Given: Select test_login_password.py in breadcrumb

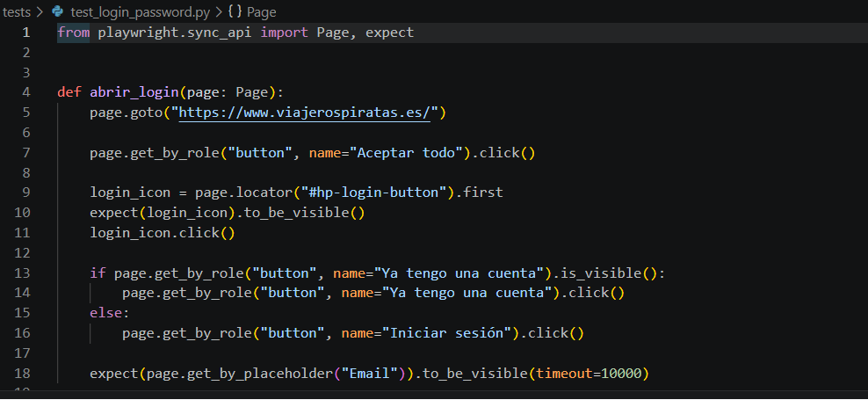Looking at the screenshot, I should 140,11.
